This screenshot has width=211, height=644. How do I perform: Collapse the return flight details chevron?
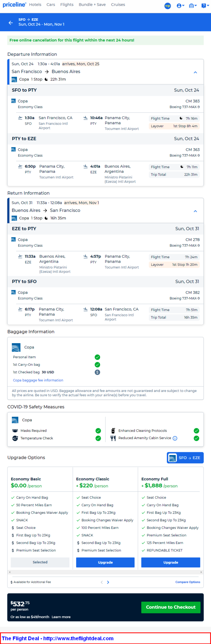click(x=195, y=211)
